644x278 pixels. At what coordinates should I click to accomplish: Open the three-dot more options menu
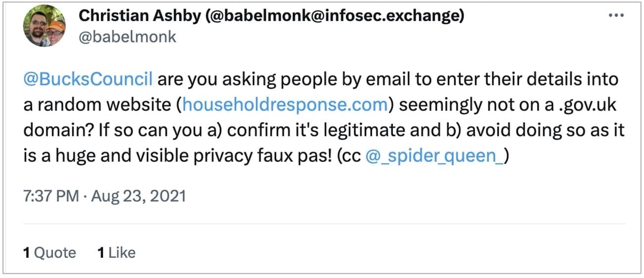[616, 15]
